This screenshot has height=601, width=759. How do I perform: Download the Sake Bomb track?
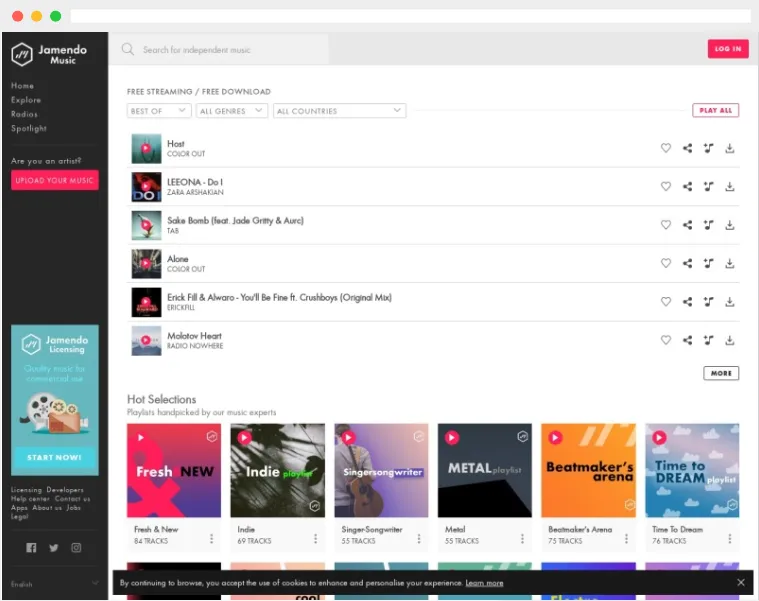pos(729,225)
